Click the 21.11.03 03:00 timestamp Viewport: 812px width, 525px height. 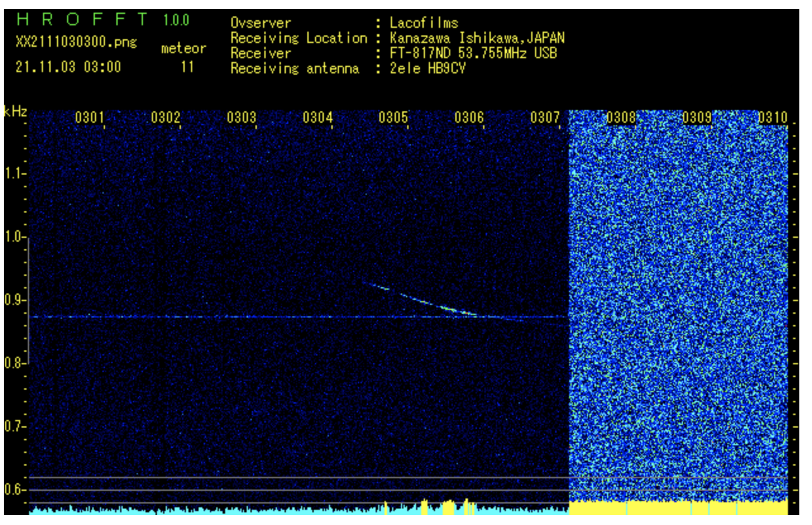point(68,67)
